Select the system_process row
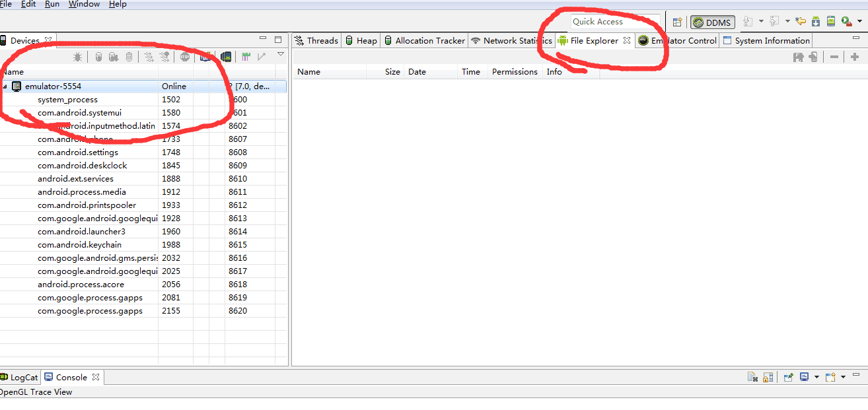Viewport: 868px width, 410px height. coord(143,100)
